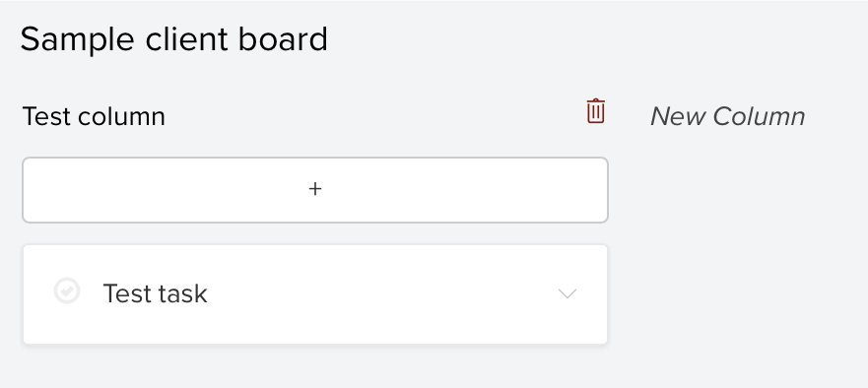
Task: Rename the column labeled Test column
Action: [x=95, y=116]
